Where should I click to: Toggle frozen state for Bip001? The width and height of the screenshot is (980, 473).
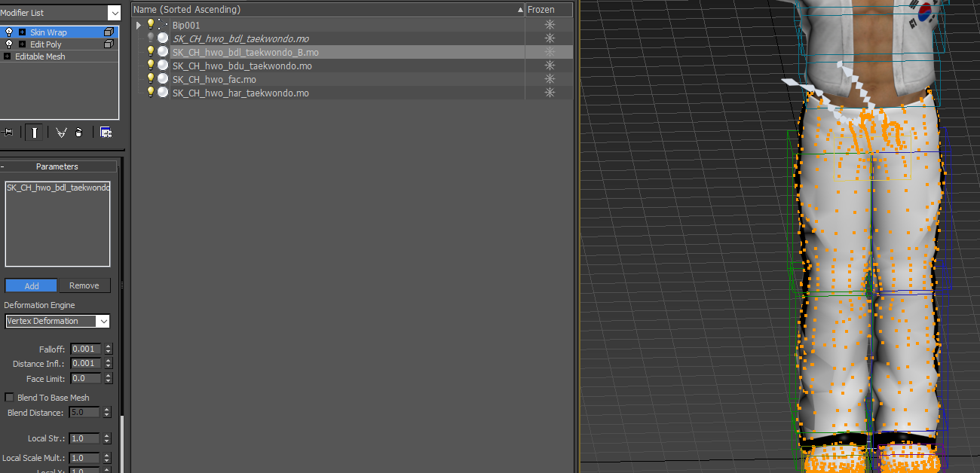(550, 25)
